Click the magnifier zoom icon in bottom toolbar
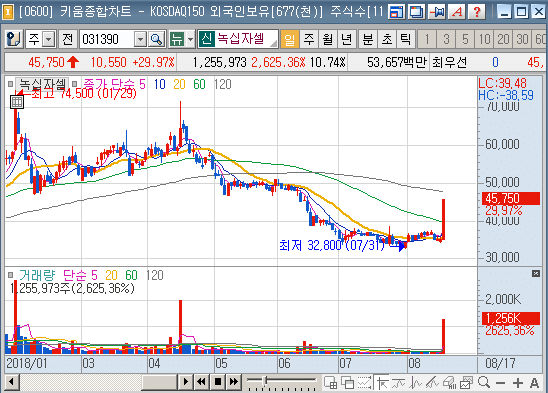 coord(484,383)
